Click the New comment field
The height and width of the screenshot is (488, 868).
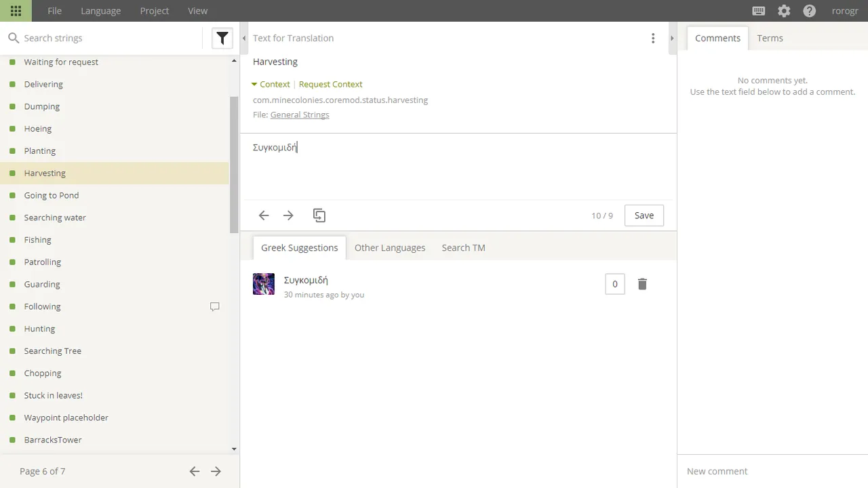coord(772,471)
